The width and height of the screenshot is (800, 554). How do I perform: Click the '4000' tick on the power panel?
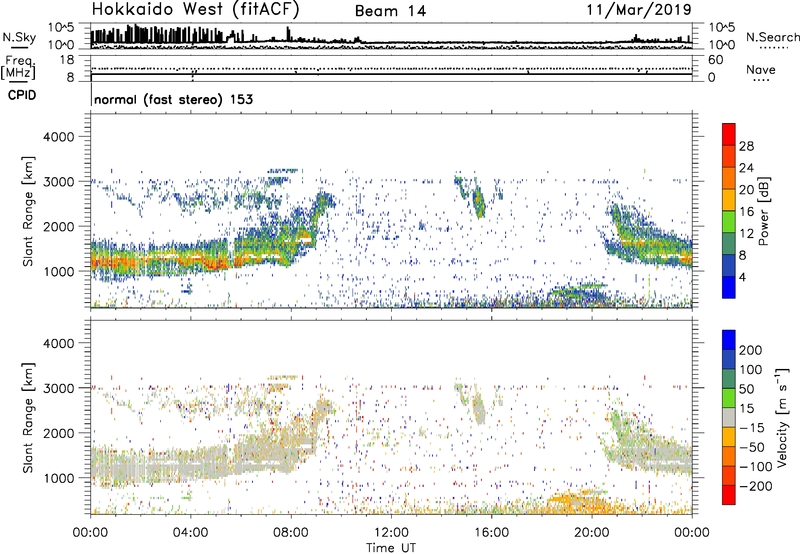tap(58, 137)
